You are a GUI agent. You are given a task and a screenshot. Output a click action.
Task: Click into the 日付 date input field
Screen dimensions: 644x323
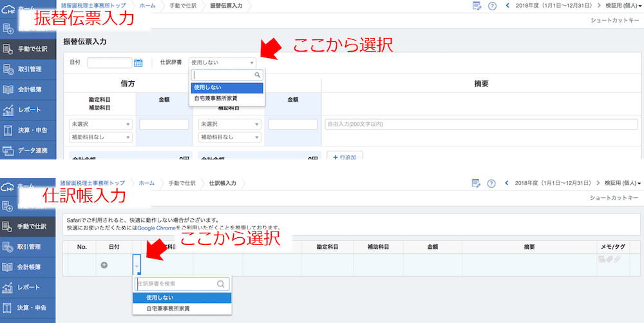[x=109, y=63]
